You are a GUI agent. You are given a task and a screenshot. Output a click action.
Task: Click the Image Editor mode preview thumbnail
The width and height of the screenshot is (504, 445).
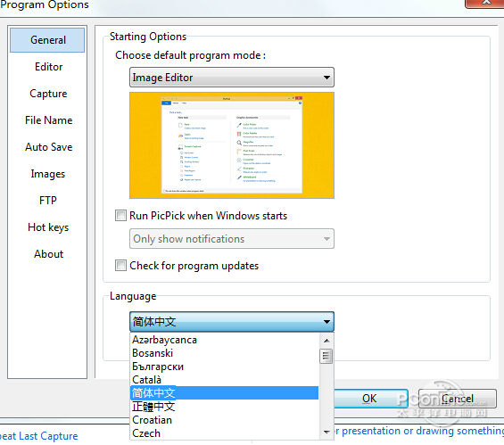coord(232,145)
